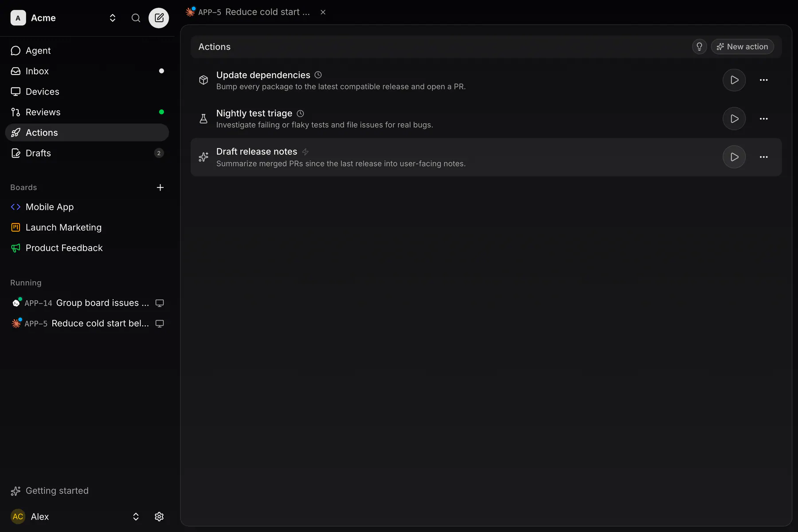The height and width of the screenshot is (532, 798).
Task: Open the search icon in the sidebar header
Action: [x=136, y=18]
